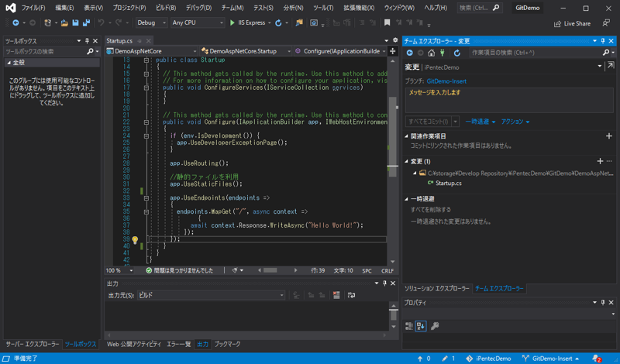Screen dimensions: 620x364
Task: Click the split editor icon beside Configure dropdown
Action: [393, 51]
